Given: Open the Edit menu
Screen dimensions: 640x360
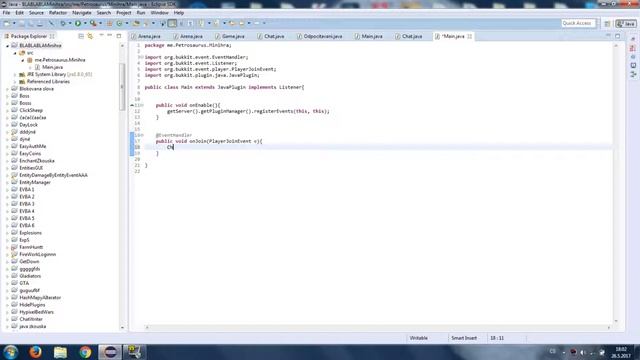Looking at the screenshot, I should [19, 13].
